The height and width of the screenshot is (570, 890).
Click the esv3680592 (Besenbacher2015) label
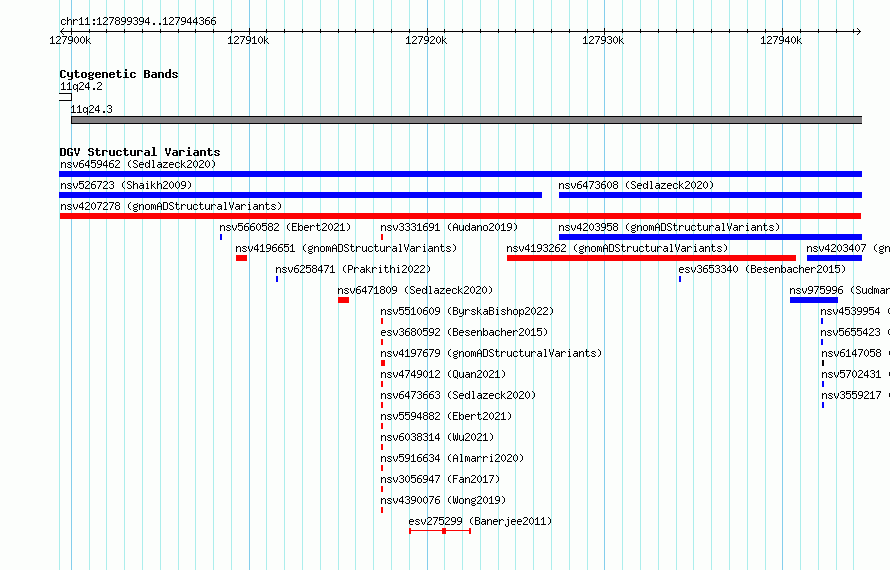pyautogui.click(x=464, y=332)
